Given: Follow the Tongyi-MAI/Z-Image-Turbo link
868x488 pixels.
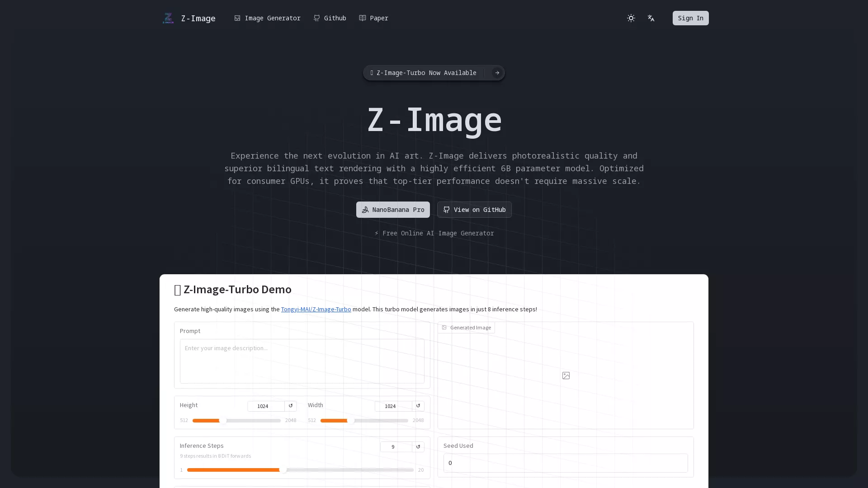Looking at the screenshot, I should 316,309.
